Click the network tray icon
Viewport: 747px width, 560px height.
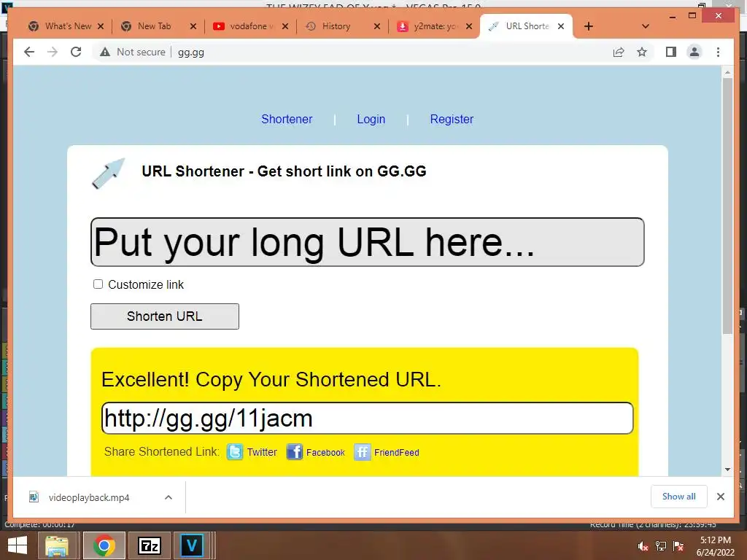(661, 546)
